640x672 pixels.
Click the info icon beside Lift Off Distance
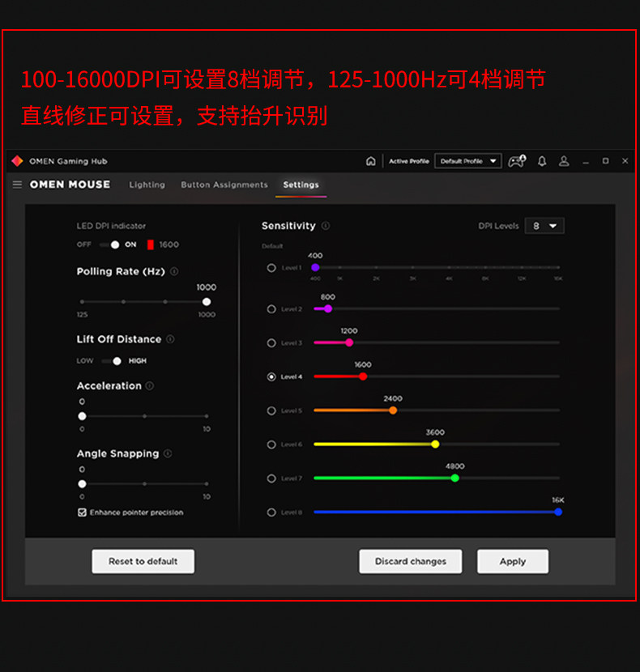pos(170,339)
